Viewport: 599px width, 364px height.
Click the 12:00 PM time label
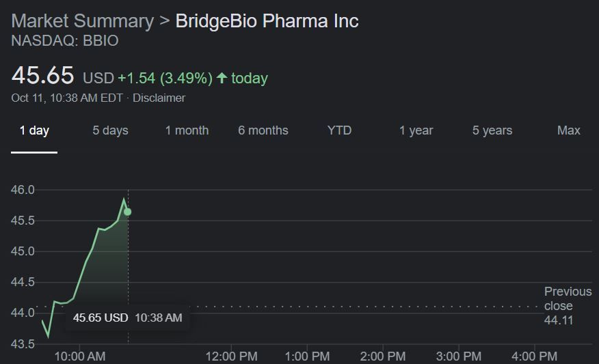click(x=231, y=356)
